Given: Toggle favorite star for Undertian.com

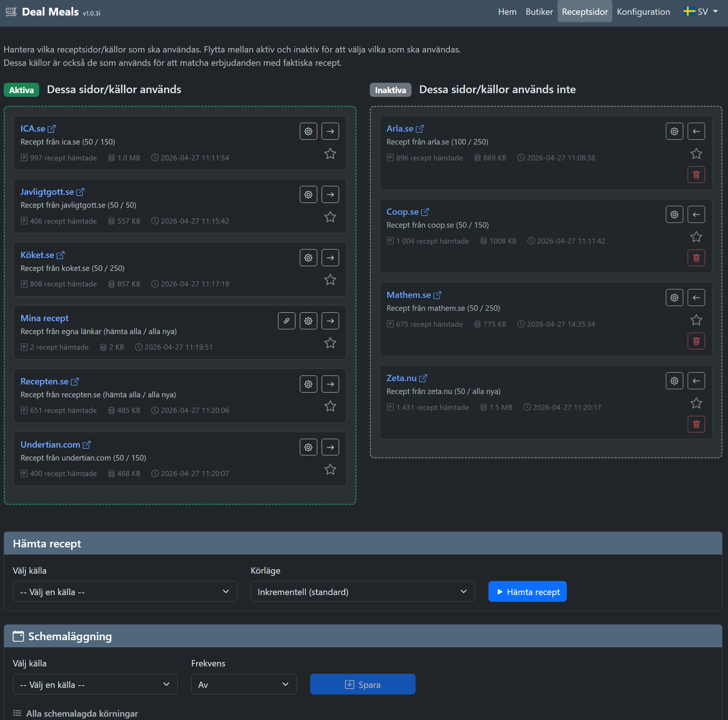Looking at the screenshot, I should [330, 469].
